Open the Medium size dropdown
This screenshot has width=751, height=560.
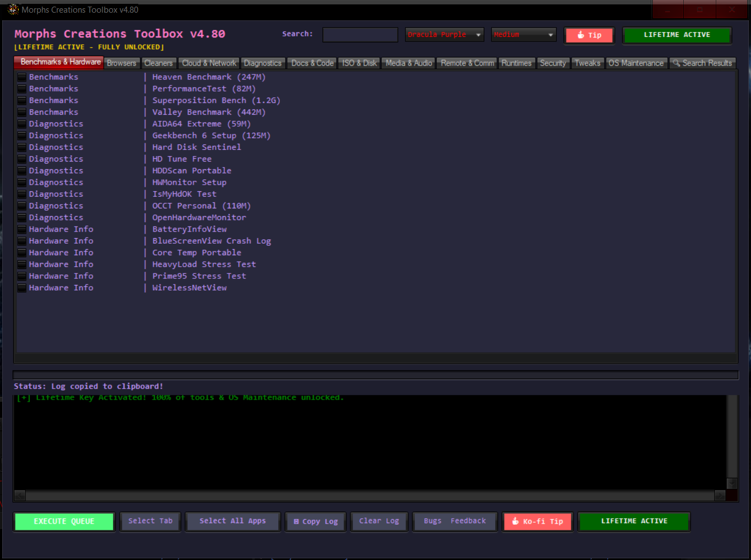coord(523,35)
